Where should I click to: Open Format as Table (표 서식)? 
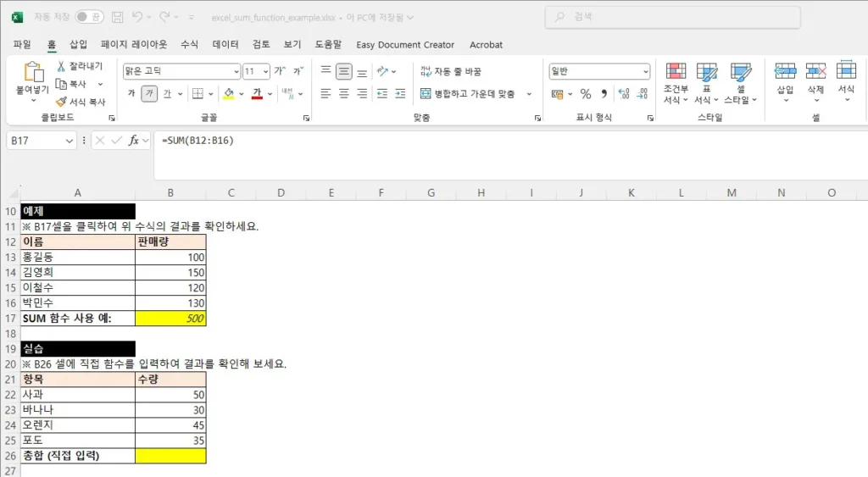point(706,82)
